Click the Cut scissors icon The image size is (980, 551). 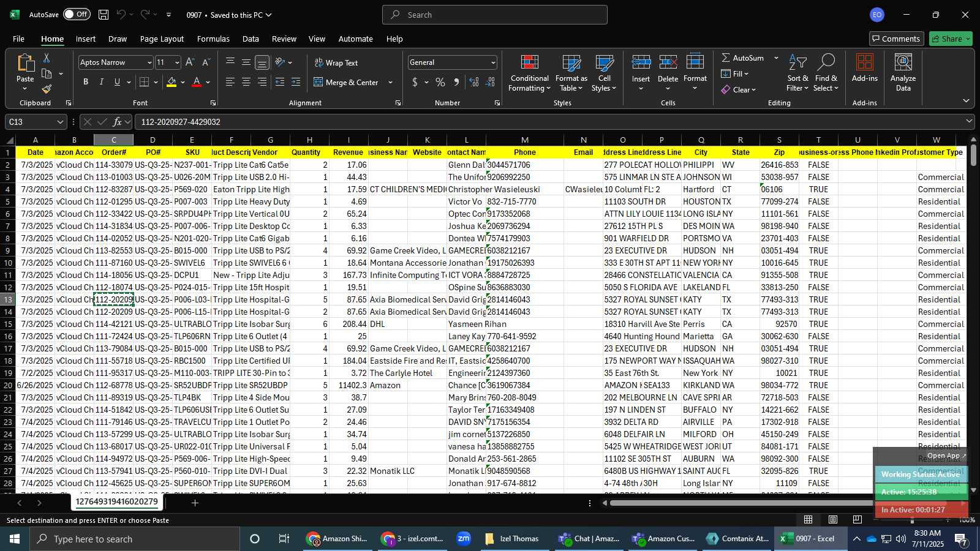click(x=46, y=58)
